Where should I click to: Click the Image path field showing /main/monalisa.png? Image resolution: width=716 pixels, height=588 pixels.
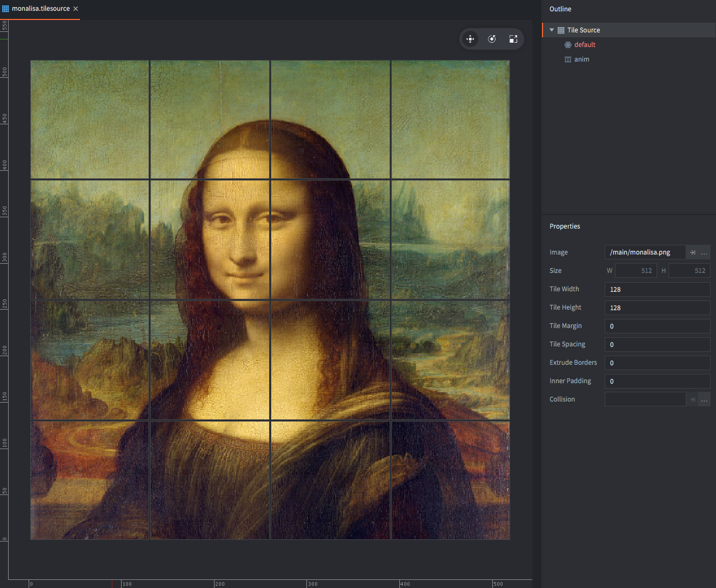(x=644, y=252)
